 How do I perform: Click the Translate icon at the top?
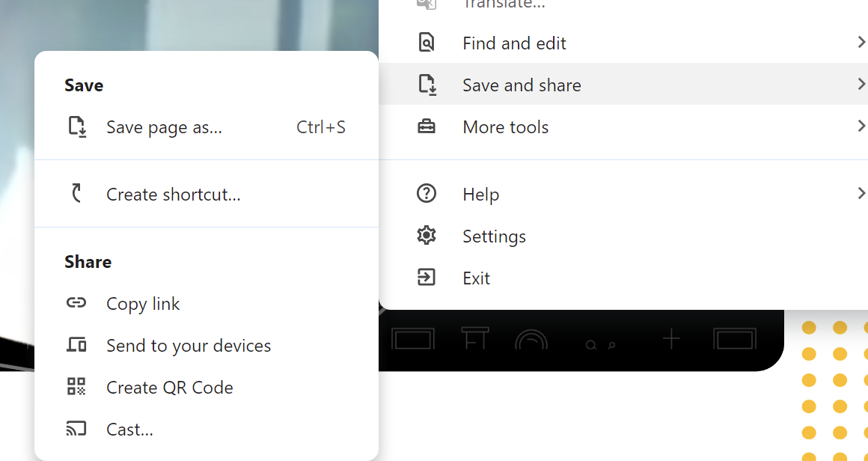426,4
